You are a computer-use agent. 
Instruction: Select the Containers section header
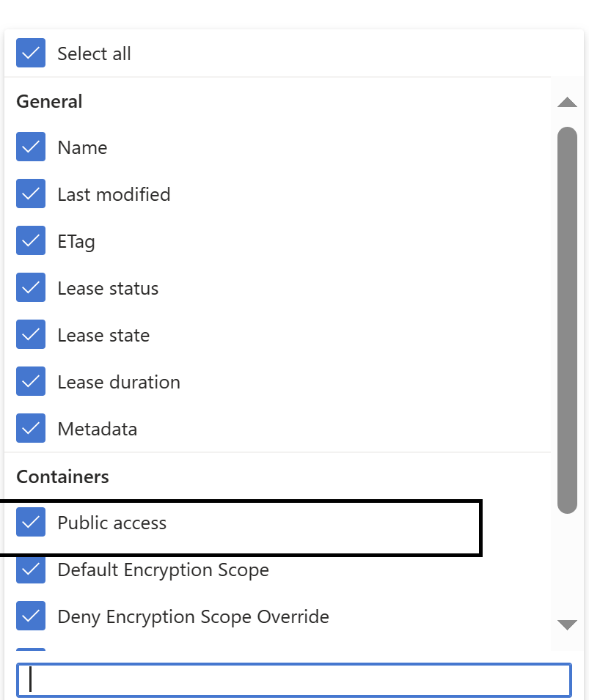tap(62, 476)
